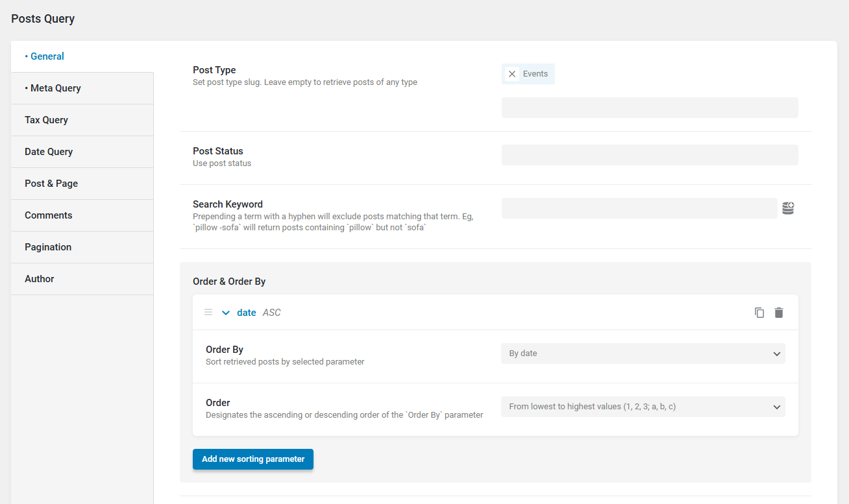Click into the Search Keyword field

point(639,208)
